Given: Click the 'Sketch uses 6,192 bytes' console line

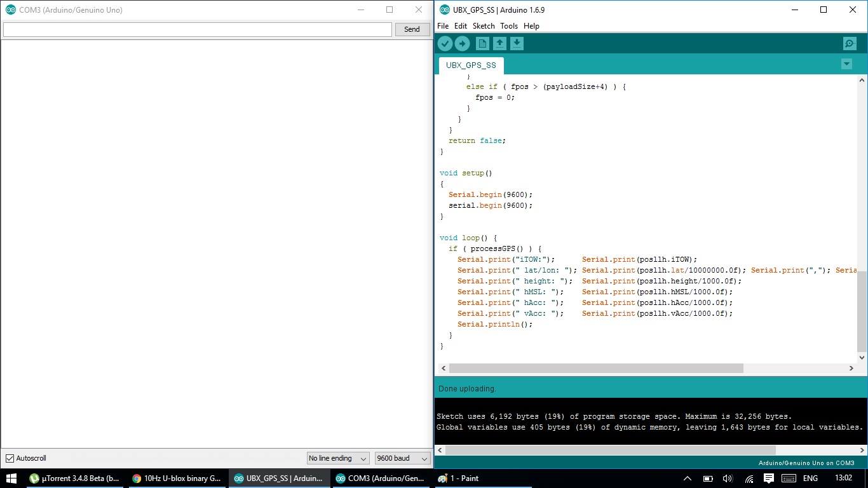Looking at the screenshot, I should (x=614, y=416).
